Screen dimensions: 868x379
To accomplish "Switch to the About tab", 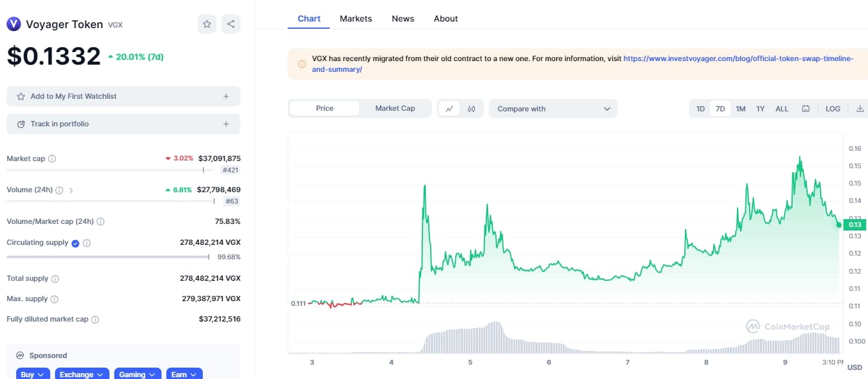I will pos(446,19).
